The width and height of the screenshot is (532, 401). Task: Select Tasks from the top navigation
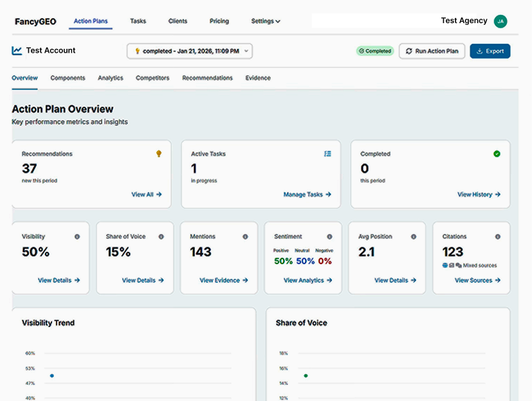pyautogui.click(x=138, y=21)
